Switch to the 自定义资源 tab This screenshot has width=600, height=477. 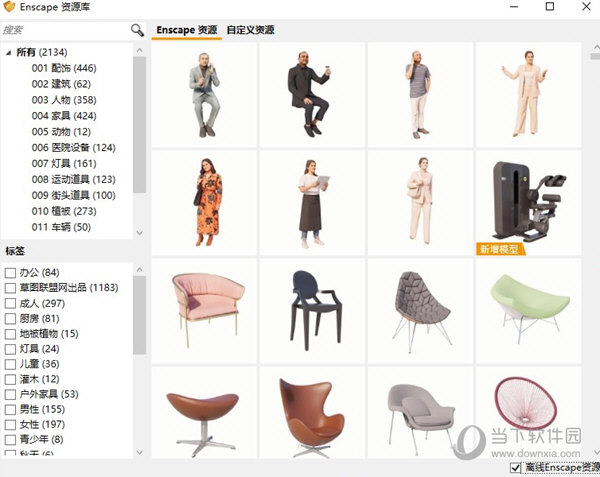[250, 30]
